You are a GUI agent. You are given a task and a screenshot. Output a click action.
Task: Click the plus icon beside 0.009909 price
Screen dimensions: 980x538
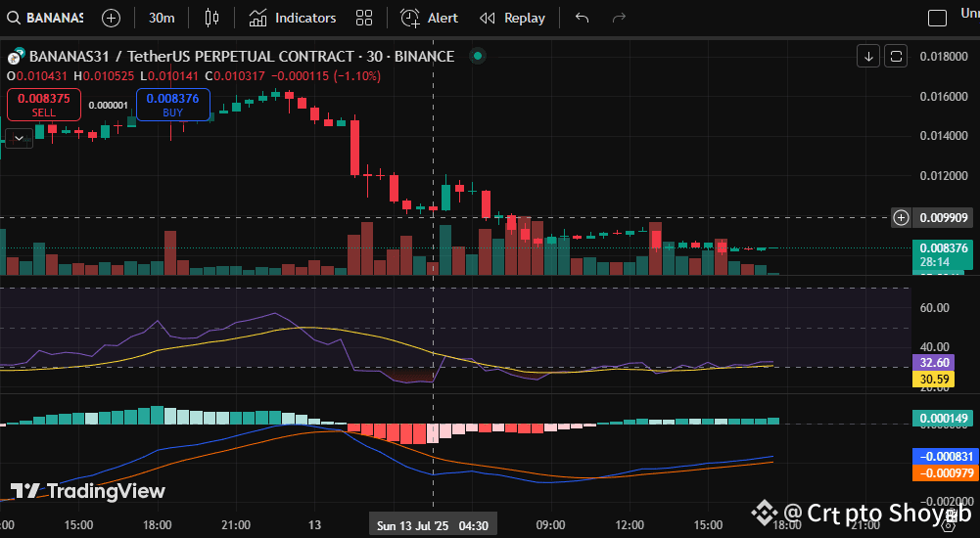[x=902, y=217]
